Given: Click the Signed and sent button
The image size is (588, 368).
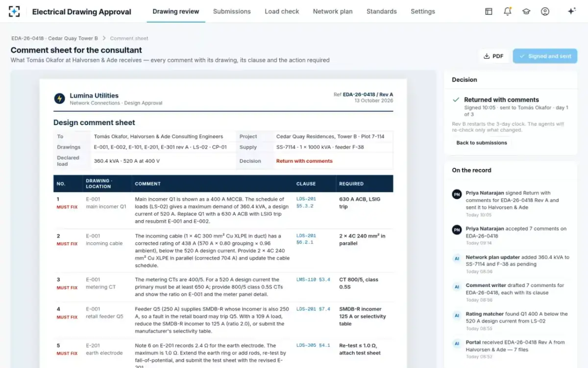Looking at the screenshot, I should tap(545, 56).
